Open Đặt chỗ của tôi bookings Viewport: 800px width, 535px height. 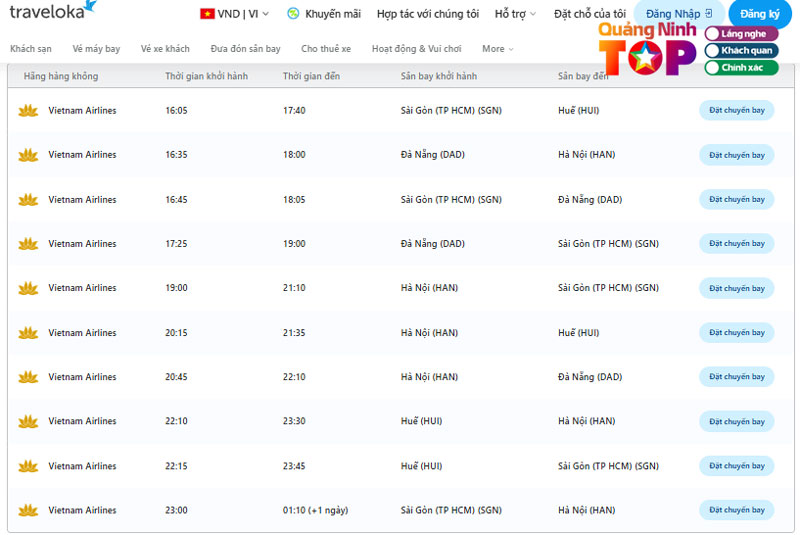tap(590, 14)
